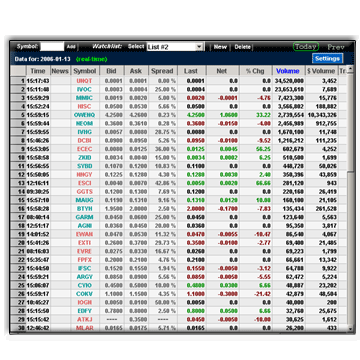Open the Settings button
The image size is (360, 360).
point(328,58)
